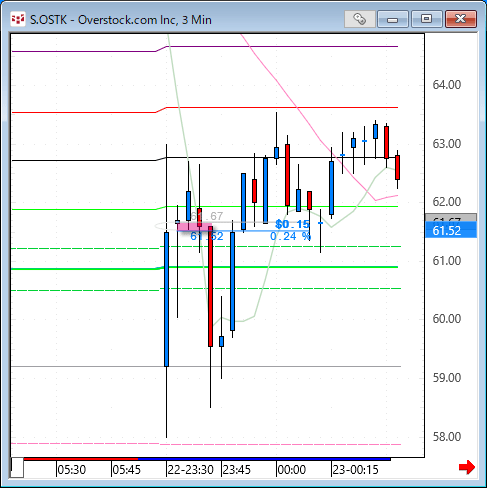
Task: Click the blue 61.52 price tag on axis
Action: 451,231
